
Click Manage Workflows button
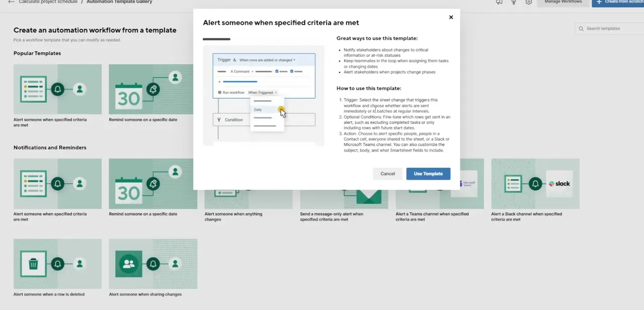pyautogui.click(x=563, y=3)
